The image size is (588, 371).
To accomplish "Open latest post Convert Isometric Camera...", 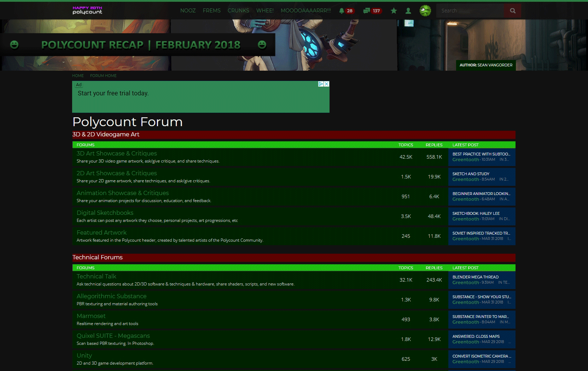I will pyautogui.click(x=482, y=356).
